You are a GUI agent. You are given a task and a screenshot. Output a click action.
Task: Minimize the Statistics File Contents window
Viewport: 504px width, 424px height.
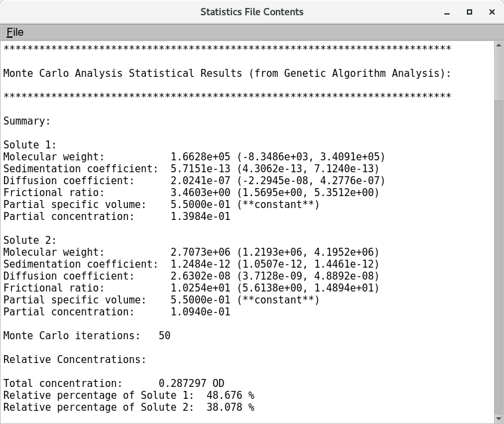pos(447,12)
